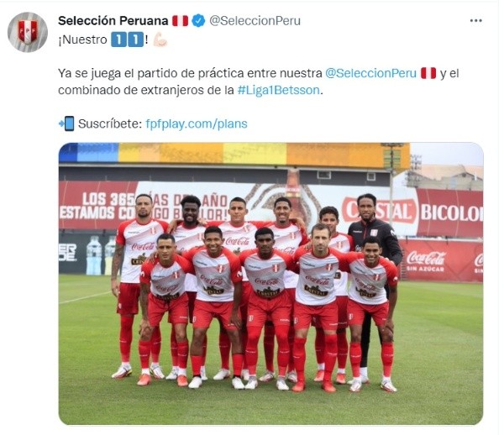Open the three-dot tweet options menu
This screenshot has height=435, width=504.
click(x=475, y=20)
